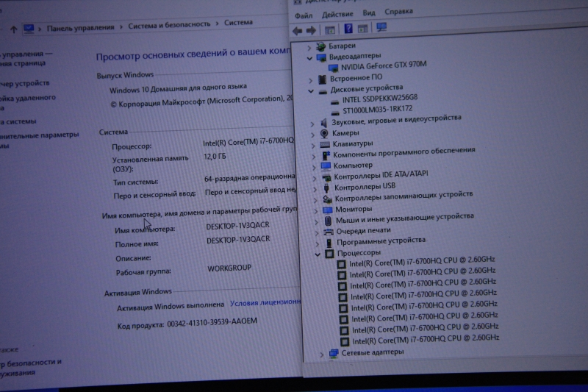Click Система и безопасность breadcrumb
588x392 pixels.
(169, 25)
